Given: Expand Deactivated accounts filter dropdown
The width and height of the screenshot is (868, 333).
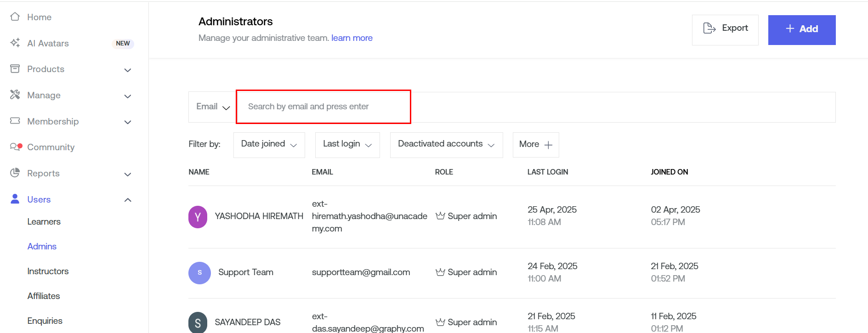Looking at the screenshot, I should [x=446, y=145].
